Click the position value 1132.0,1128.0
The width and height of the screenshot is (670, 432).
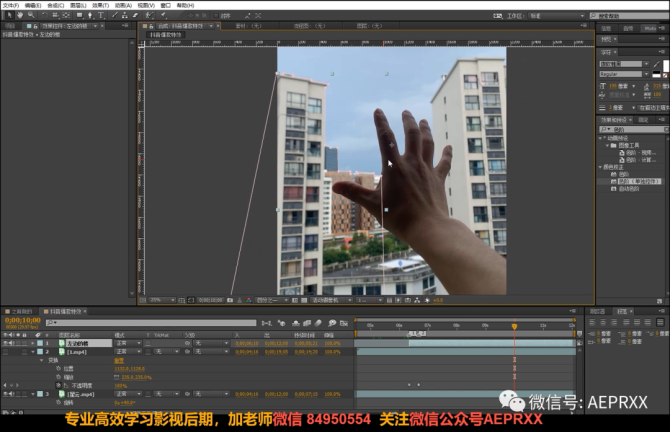[x=129, y=368]
